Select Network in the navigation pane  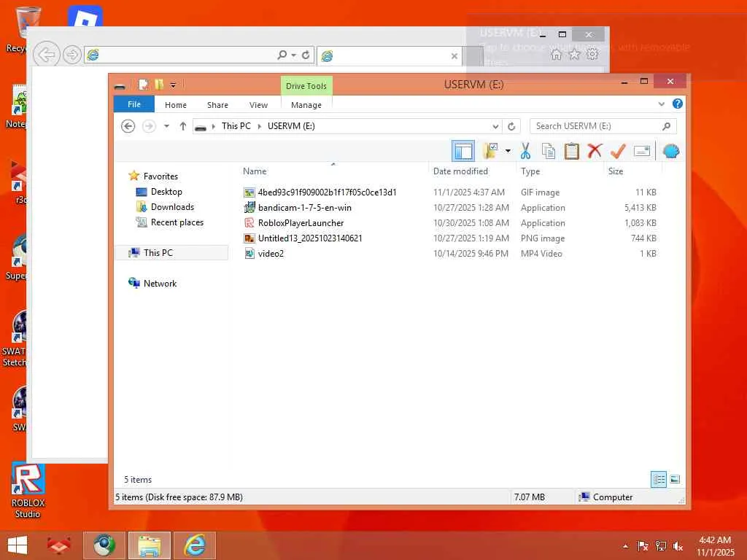point(160,284)
